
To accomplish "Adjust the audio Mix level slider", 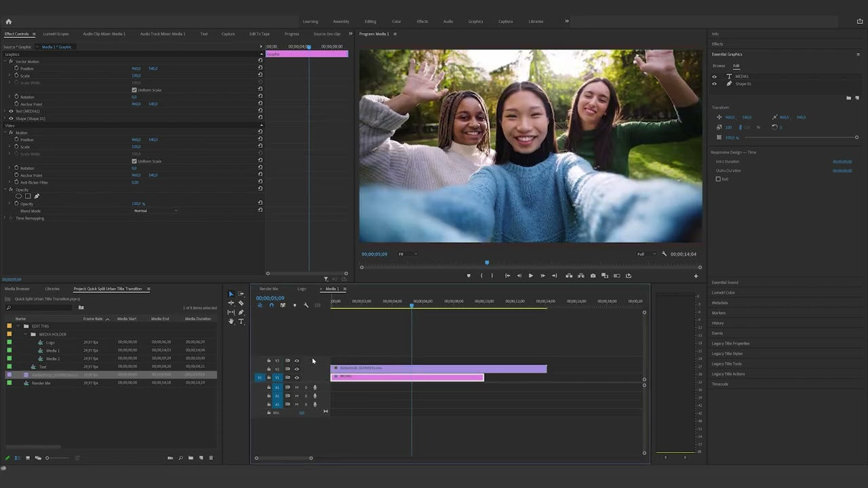I will (302, 412).
